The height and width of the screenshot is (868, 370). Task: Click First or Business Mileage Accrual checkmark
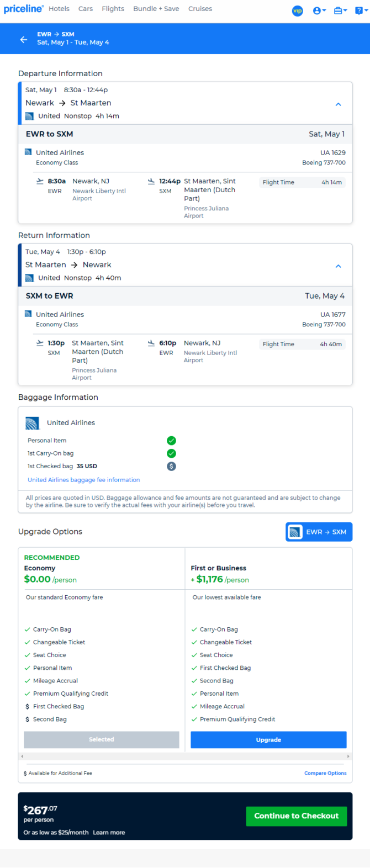[x=194, y=706]
